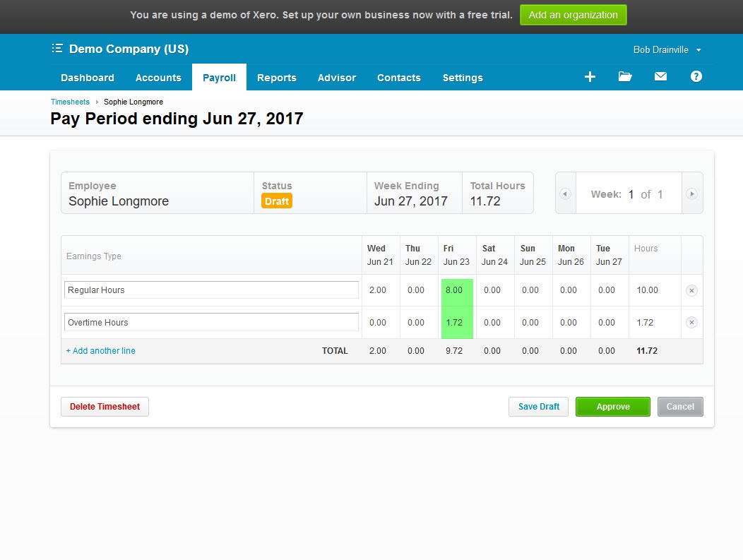This screenshot has width=743, height=560.
Task: Open the quick-add plus icon
Action: (x=590, y=76)
